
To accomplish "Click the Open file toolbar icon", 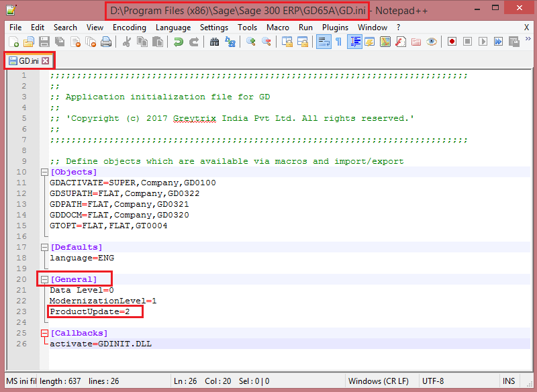I will (29, 42).
